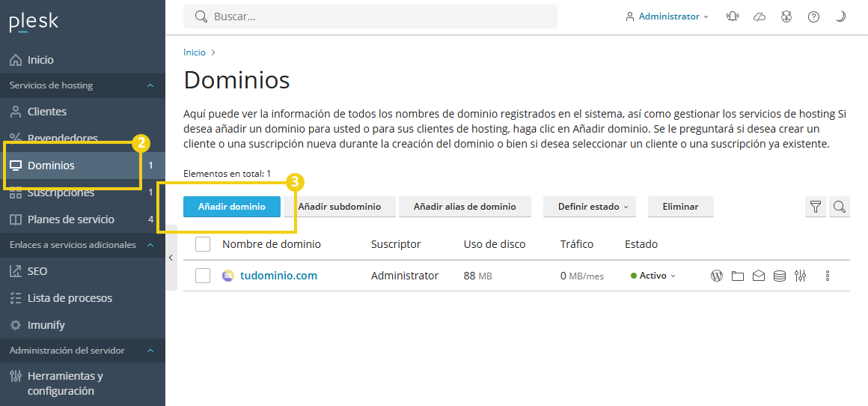Viewport: 868px width, 406px height.
Task: Open hosting settings sliders icon for tudominio.com
Action: [801, 275]
